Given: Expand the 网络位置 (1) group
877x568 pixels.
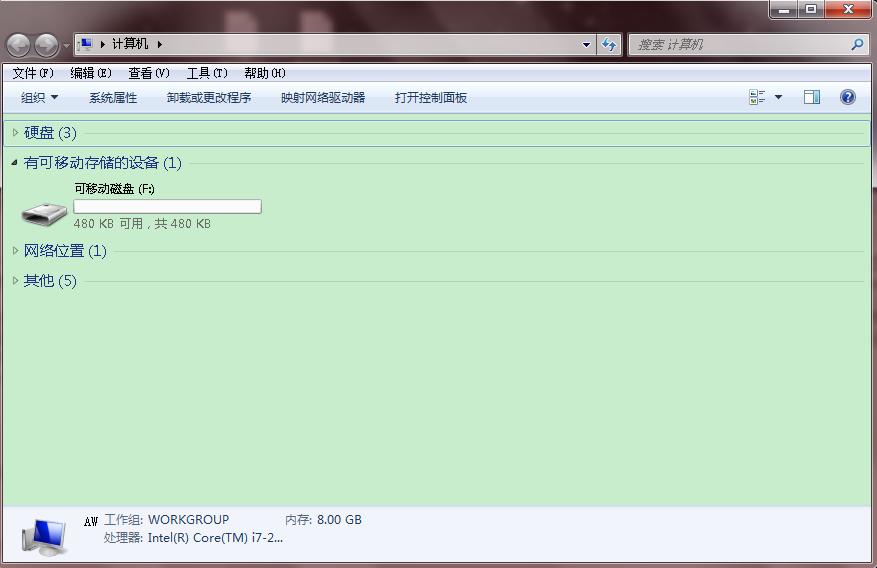Looking at the screenshot, I should coord(16,251).
